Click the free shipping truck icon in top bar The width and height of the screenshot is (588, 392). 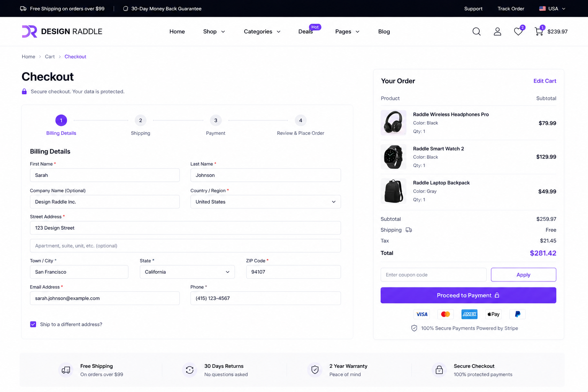[x=23, y=8]
